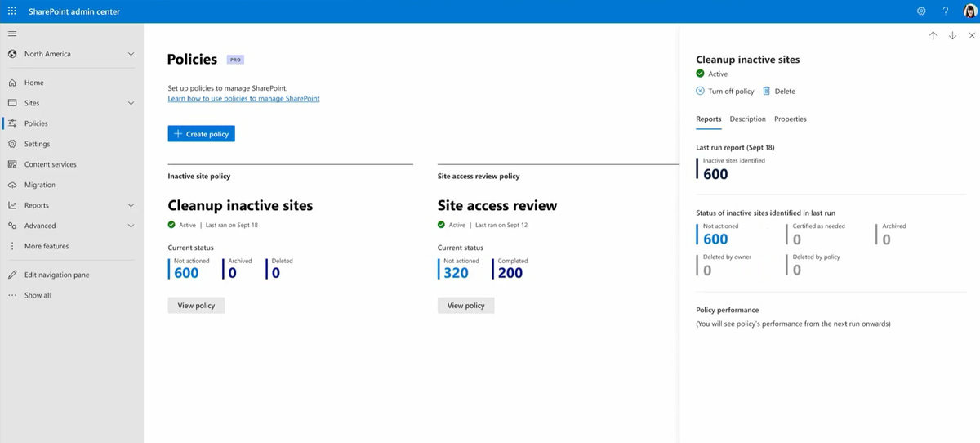Viewport: 980px width, 443px height.
Task: Open the user profile avatar
Action: click(969, 11)
